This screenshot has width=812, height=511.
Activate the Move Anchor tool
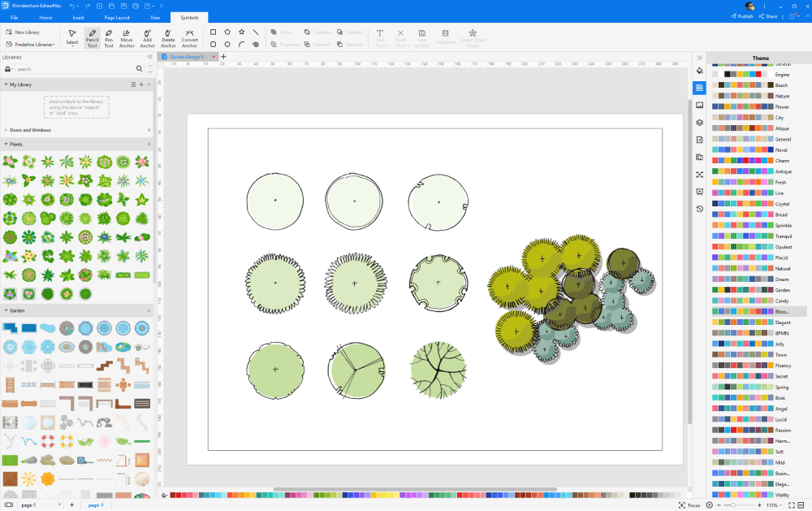pyautogui.click(x=127, y=38)
